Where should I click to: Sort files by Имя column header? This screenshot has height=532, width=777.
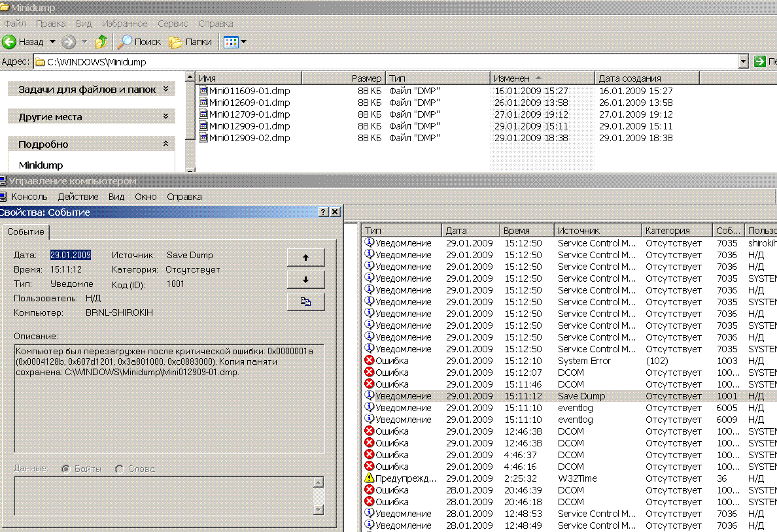tap(249, 78)
